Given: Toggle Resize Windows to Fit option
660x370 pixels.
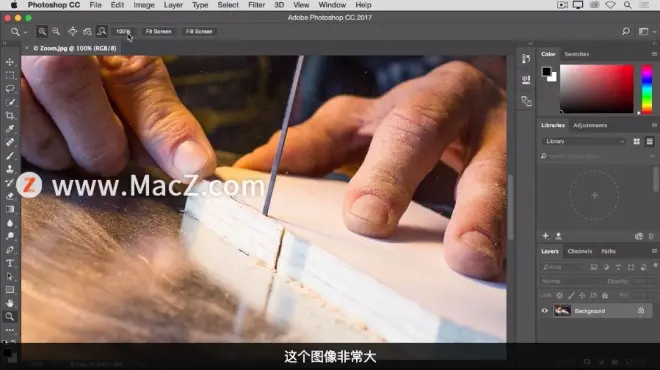Looking at the screenshot, I should point(72,32).
